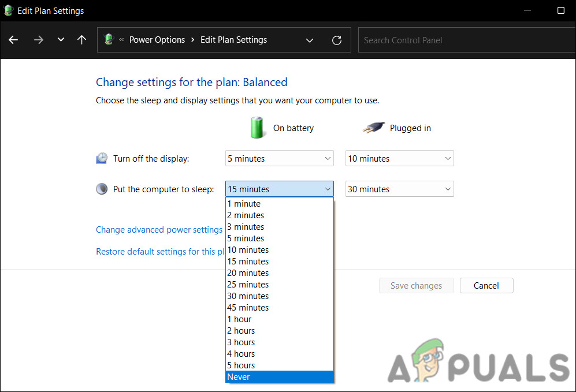Go back with the left arrow
This screenshot has width=576, height=392.
tap(13, 40)
